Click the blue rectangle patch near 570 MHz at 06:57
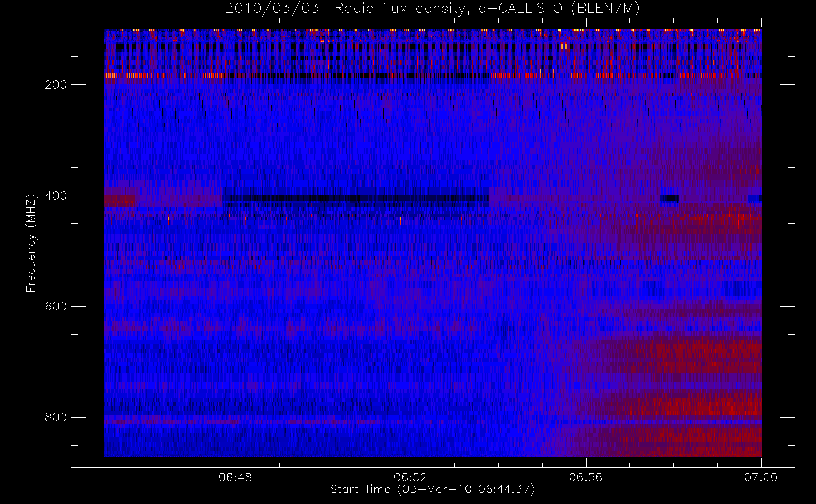This screenshot has height=504, width=816. coord(654,289)
